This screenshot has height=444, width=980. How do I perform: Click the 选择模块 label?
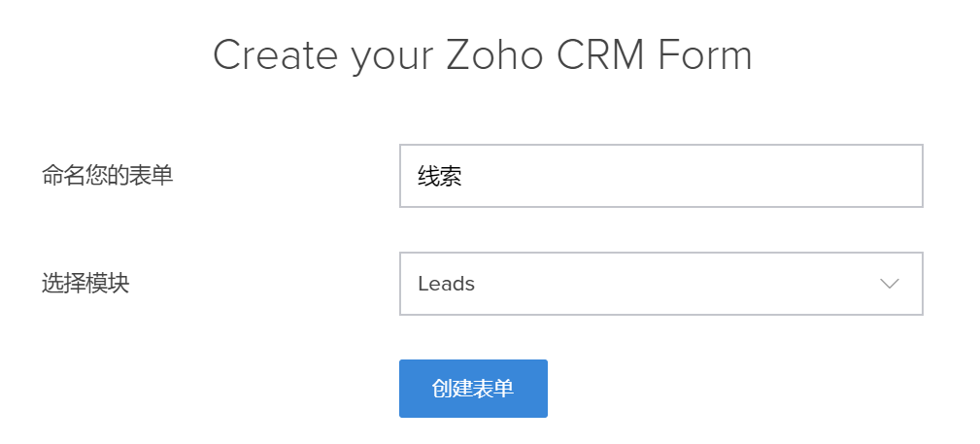(x=85, y=284)
